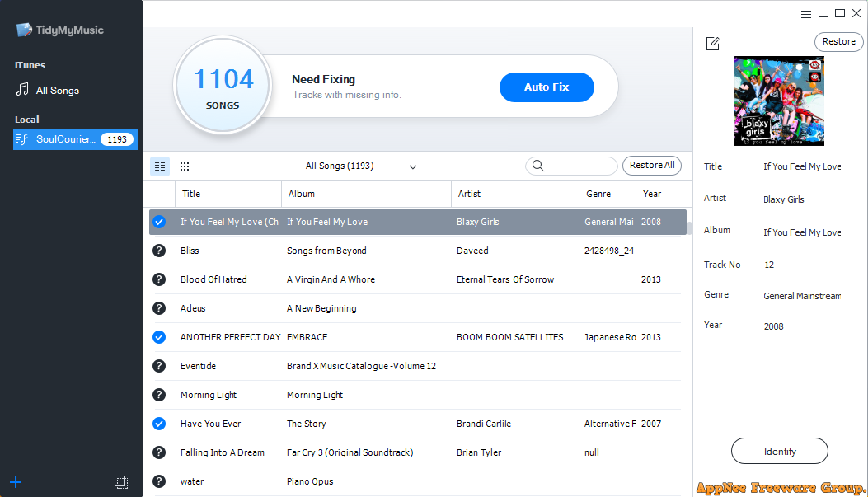The image size is (868, 497).
Task: Click the Identify button
Action: point(780,451)
